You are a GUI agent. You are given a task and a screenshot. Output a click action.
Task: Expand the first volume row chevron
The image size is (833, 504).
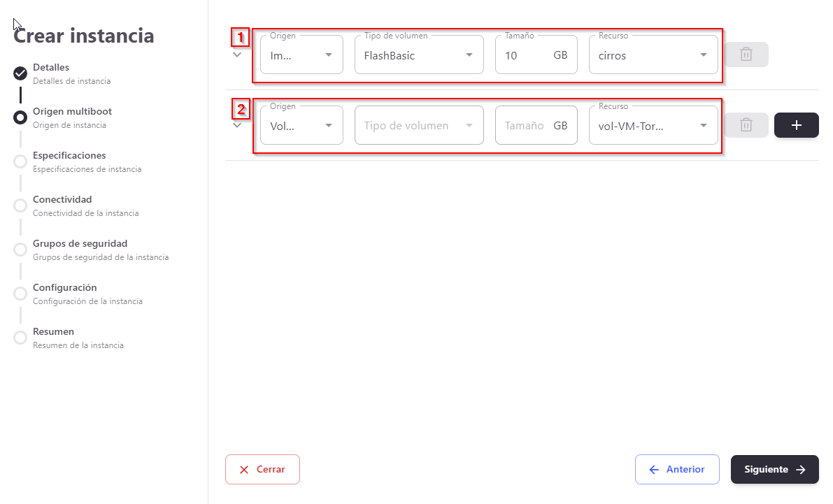point(237,55)
